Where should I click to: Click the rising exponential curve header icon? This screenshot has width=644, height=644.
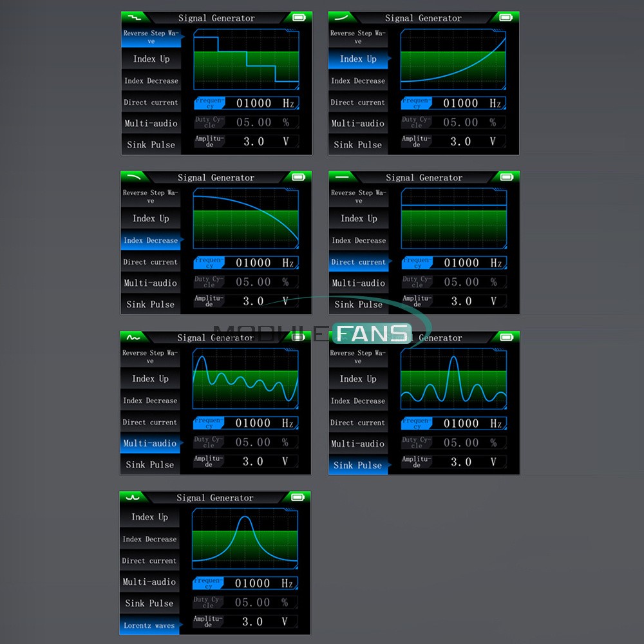[342, 17]
